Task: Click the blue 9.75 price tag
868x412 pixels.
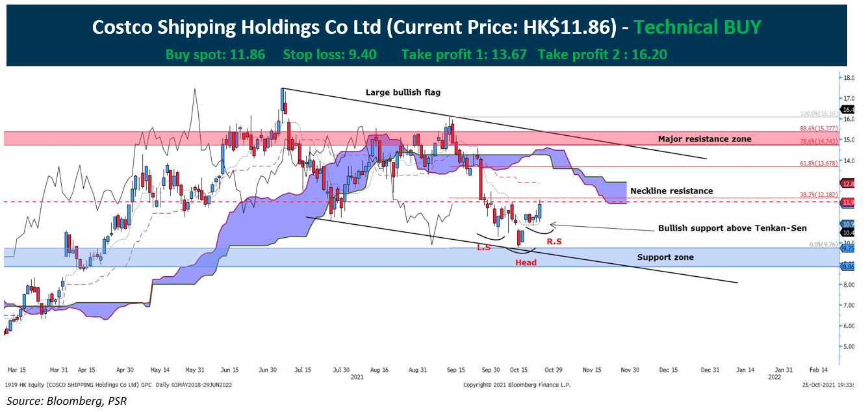Action: click(848, 248)
